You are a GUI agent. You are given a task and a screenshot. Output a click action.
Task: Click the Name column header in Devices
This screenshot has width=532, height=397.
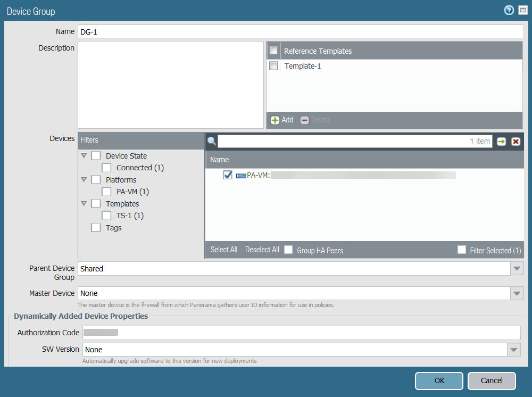220,160
